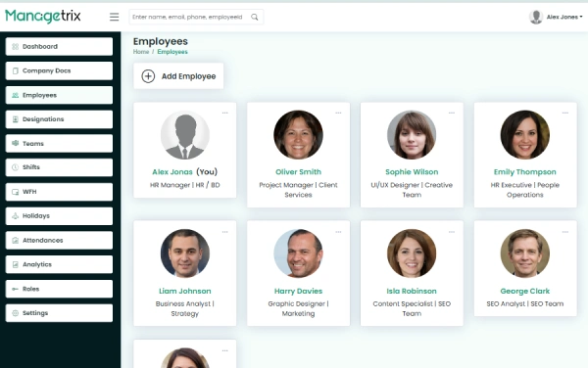Click George Clark's profile photo
The width and height of the screenshot is (588, 368).
coord(525,253)
